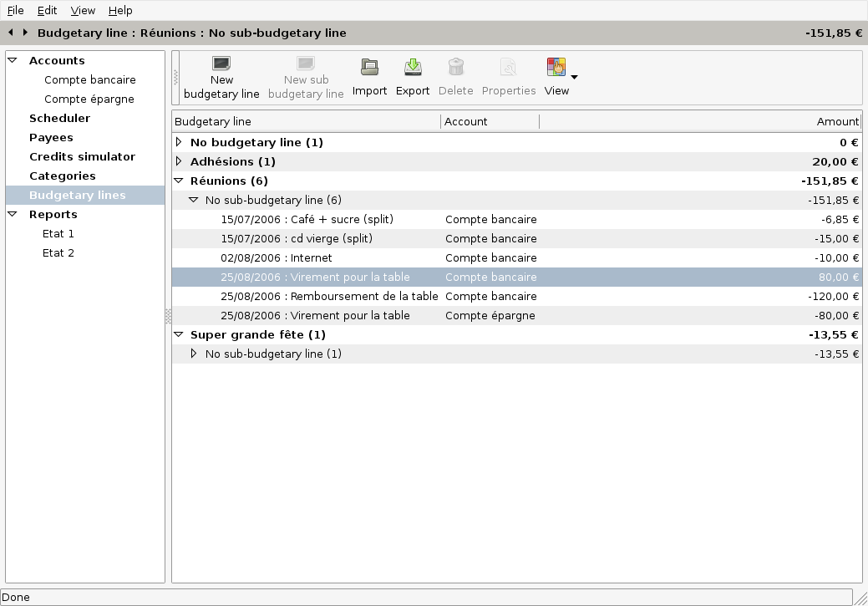Click the View toolbar icon
The height and width of the screenshot is (606, 868).
point(556,67)
